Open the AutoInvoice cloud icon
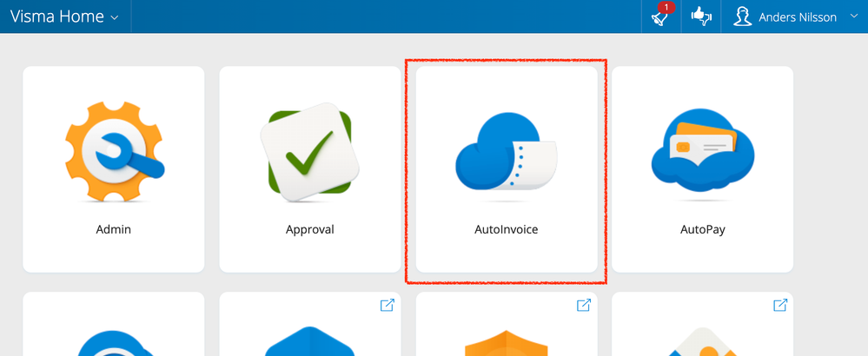The height and width of the screenshot is (356, 868). pyautogui.click(x=506, y=152)
